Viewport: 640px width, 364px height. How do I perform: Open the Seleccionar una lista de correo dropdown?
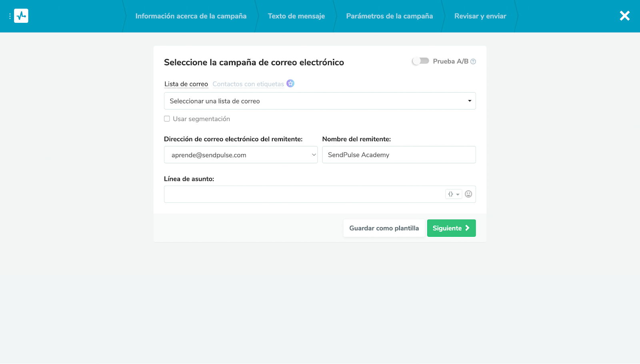tap(320, 101)
